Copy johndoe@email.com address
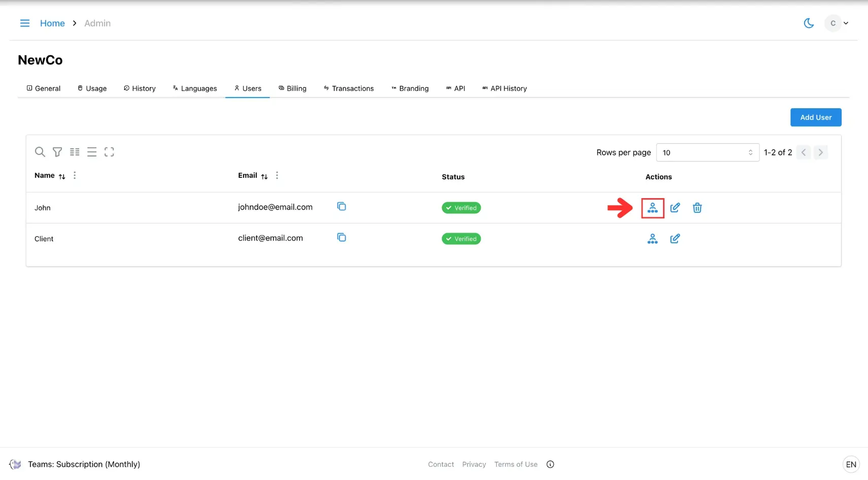The width and height of the screenshot is (868, 480). (342, 206)
